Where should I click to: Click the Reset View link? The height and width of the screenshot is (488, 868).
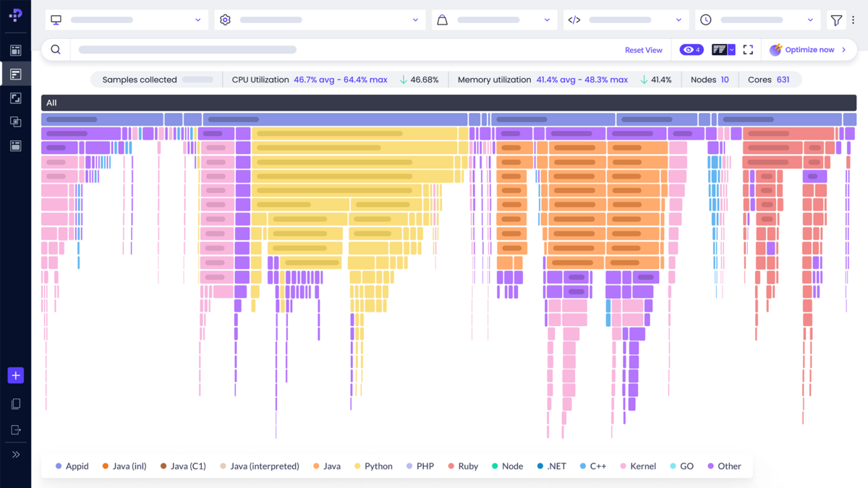pyautogui.click(x=643, y=49)
